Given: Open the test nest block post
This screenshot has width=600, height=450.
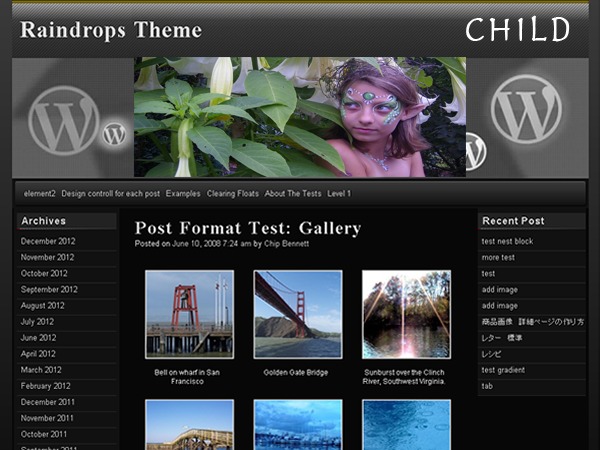Looking at the screenshot, I should [507, 241].
